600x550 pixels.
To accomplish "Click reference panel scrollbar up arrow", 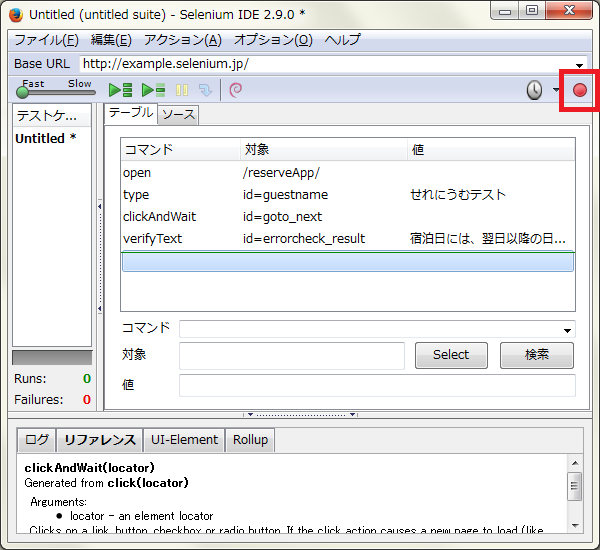I will (x=575, y=464).
